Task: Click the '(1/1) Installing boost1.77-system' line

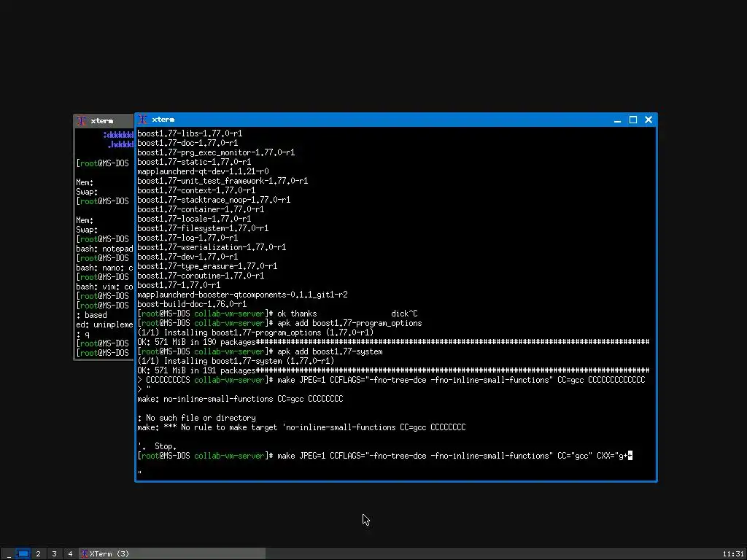Action: pyautogui.click(x=236, y=362)
